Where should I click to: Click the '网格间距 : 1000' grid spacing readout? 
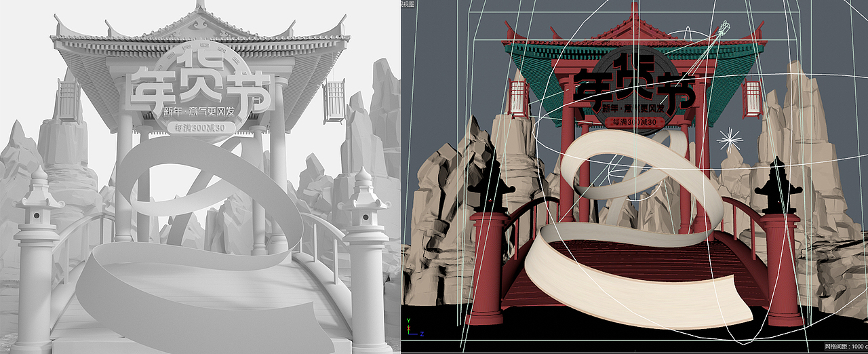[845, 347]
